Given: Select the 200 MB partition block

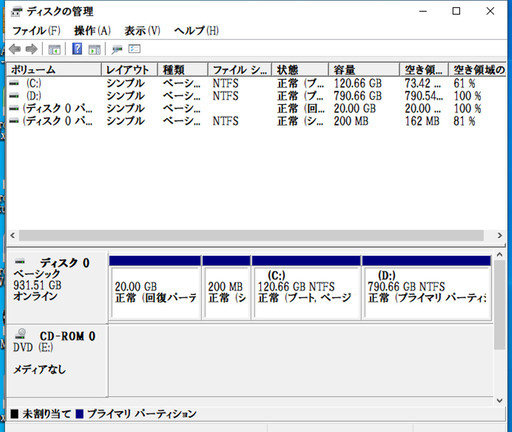Looking at the screenshot, I should [x=227, y=288].
